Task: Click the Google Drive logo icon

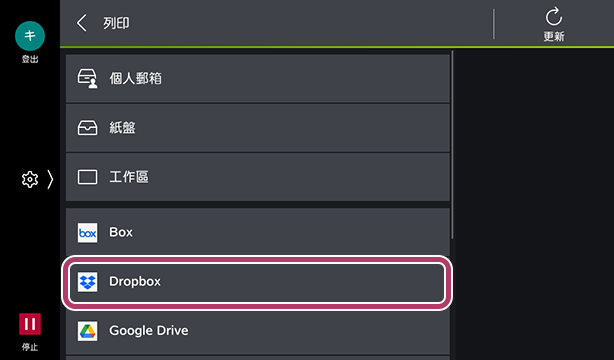Action: [x=87, y=331]
